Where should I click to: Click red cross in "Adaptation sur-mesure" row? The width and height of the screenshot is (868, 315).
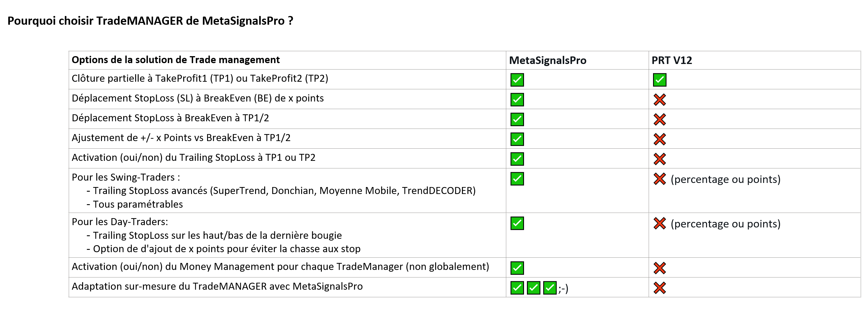pyautogui.click(x=659, y=288)
